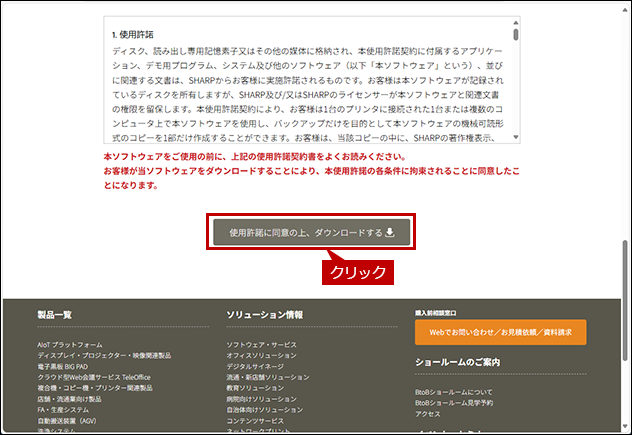Viewport: 632px width, 435px height.
Task: Open ソフトウェア・サービス link
Action: (x=262, y=345)
